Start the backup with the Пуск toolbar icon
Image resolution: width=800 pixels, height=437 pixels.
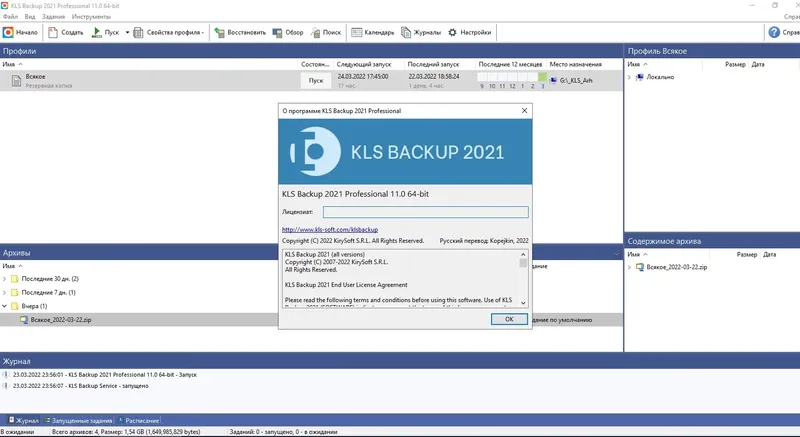96,33
